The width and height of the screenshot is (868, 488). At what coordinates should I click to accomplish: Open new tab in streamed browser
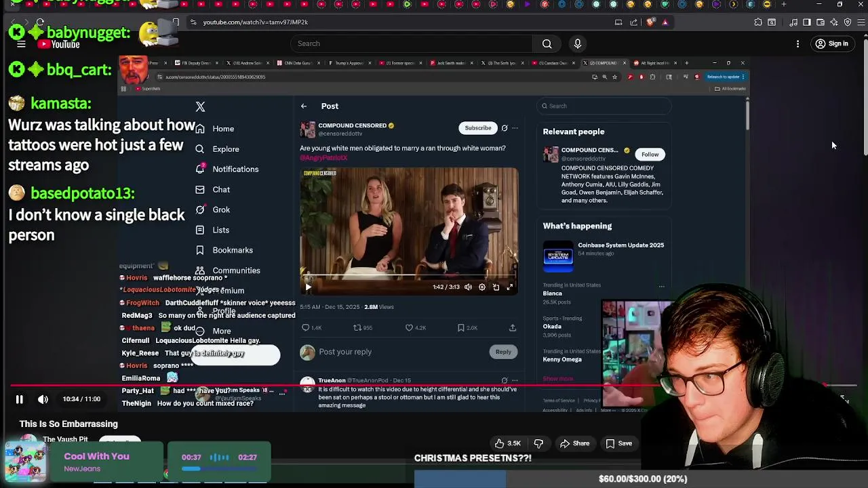point(686,63)
